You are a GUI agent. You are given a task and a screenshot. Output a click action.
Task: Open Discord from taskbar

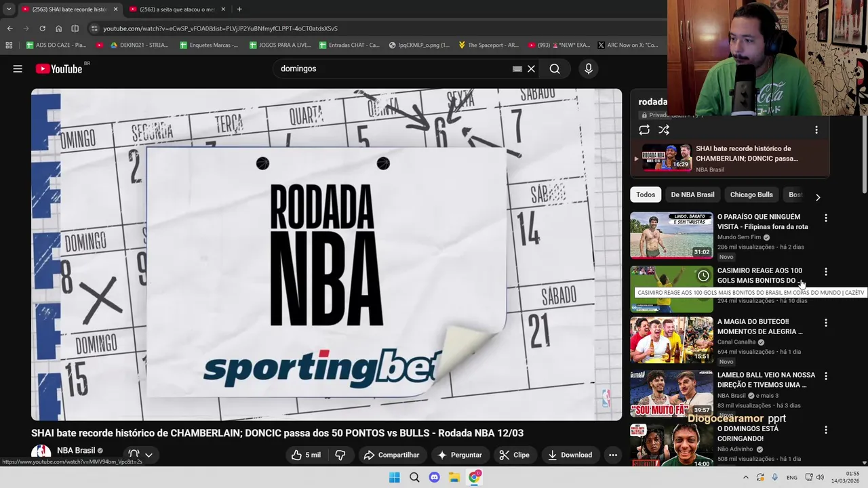point(434,477)
